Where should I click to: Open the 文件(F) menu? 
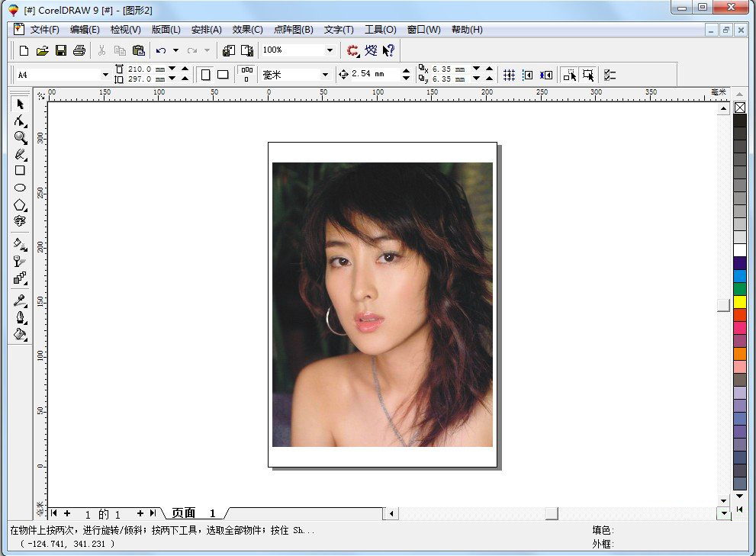click(x=44, y=30)
